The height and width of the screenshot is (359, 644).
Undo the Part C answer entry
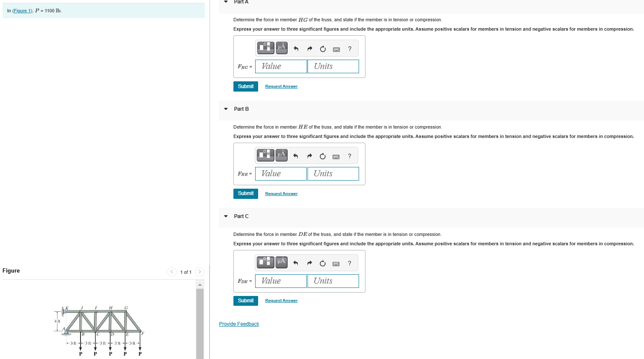(x=296, y=263)
